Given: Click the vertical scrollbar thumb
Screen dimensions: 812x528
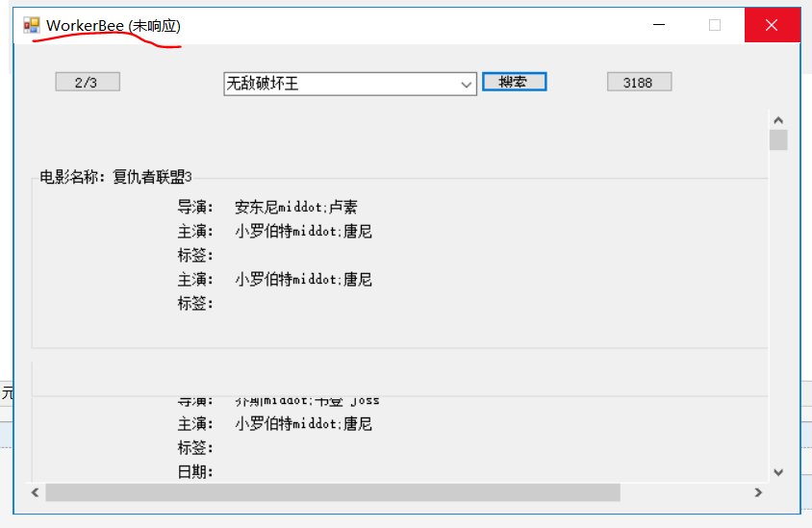Looking at the screenshot, I should point(778,139).
